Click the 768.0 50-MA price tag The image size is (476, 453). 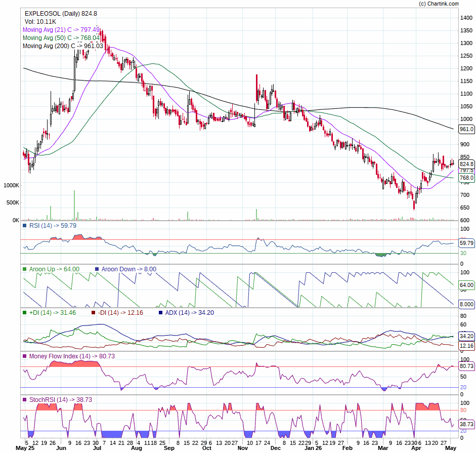466,178
